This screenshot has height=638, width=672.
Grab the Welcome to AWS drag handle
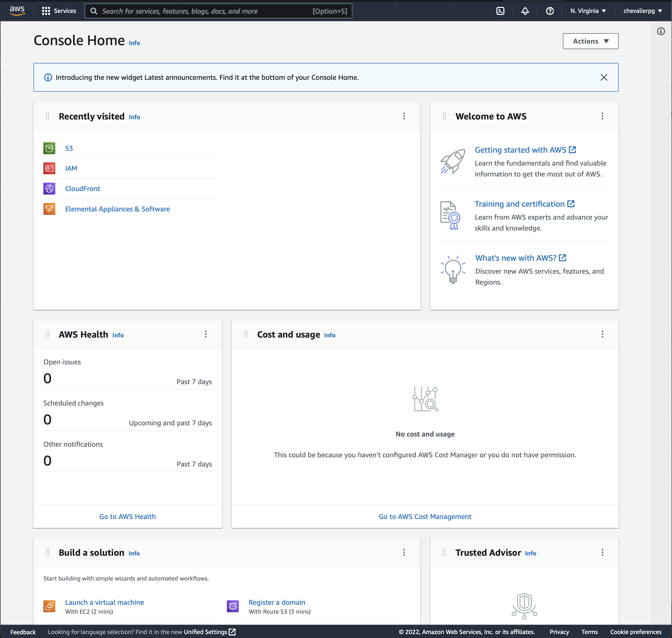pos(444,116)
